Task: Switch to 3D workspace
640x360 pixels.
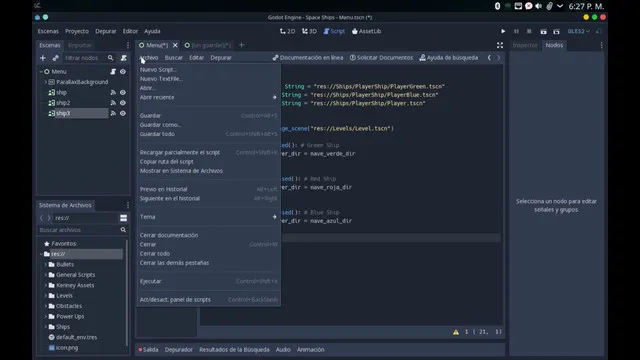Action: pyautogui.click(x=309, y=31)
